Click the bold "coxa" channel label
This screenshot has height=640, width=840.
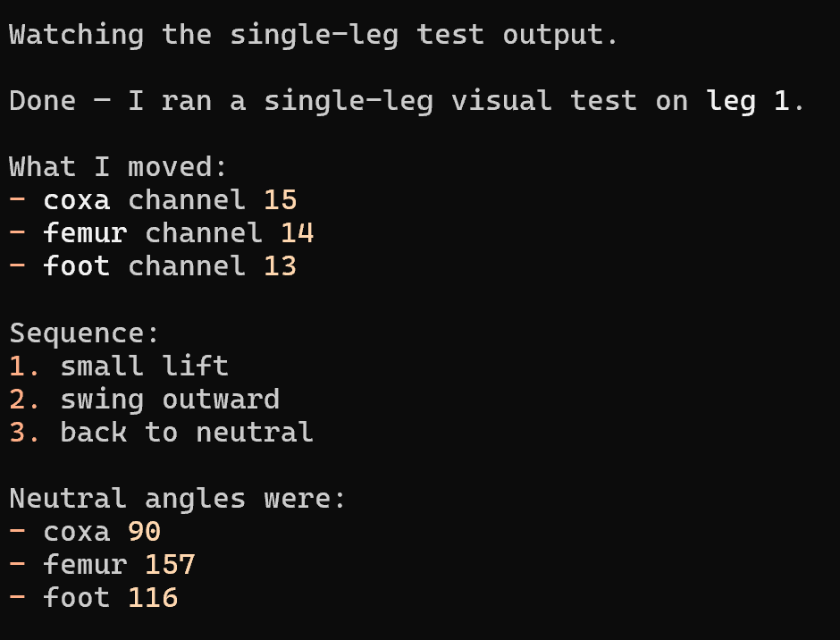77,200
